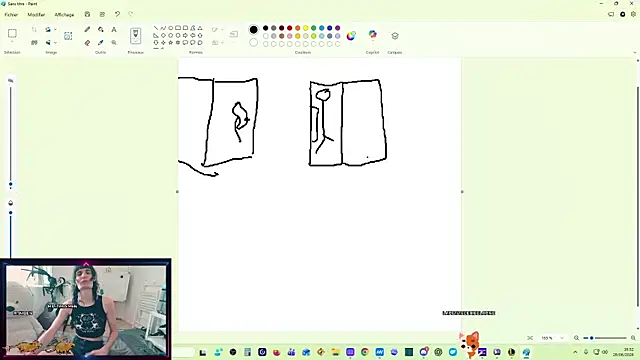Viewport: 640px width, 360px height.
Task: Click the zoom in magnifier button
Action: coord(633,338)
